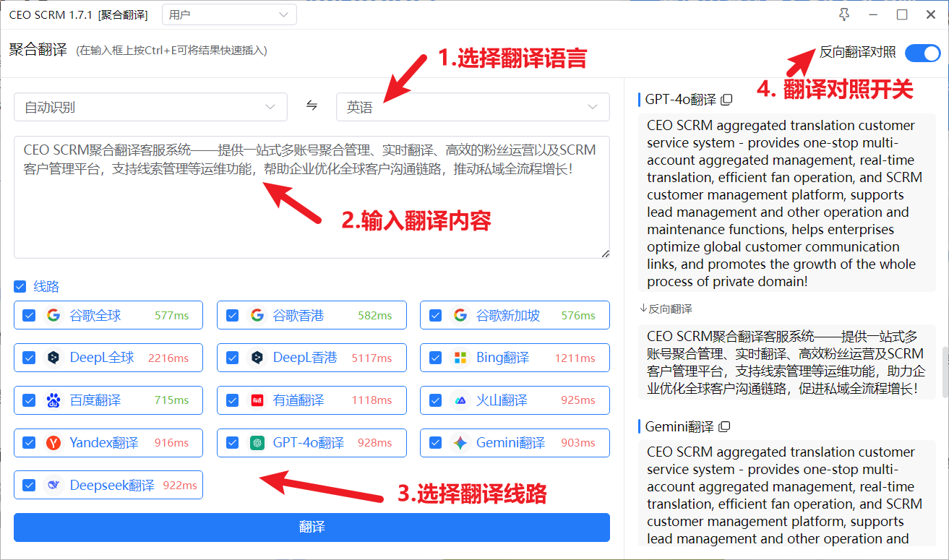Uncheck the 谷歌新加坡 route checkbox
Viewport: 949px width, 560px height.
click(436, 315)
